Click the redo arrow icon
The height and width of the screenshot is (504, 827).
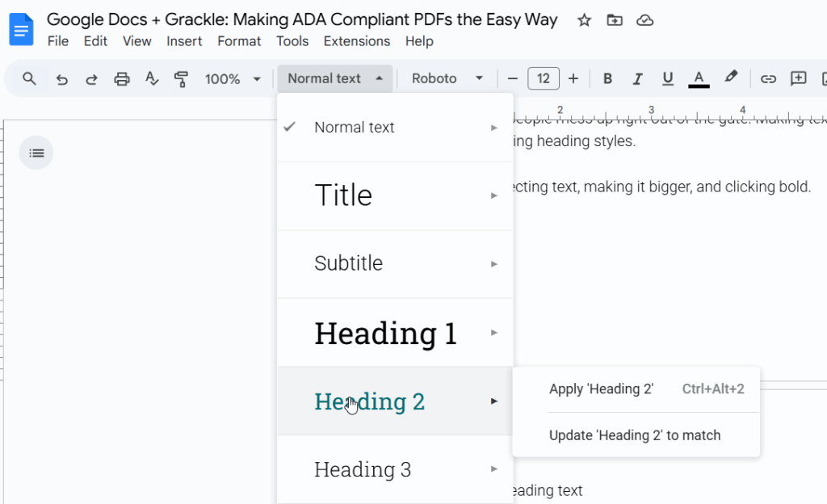91,79
